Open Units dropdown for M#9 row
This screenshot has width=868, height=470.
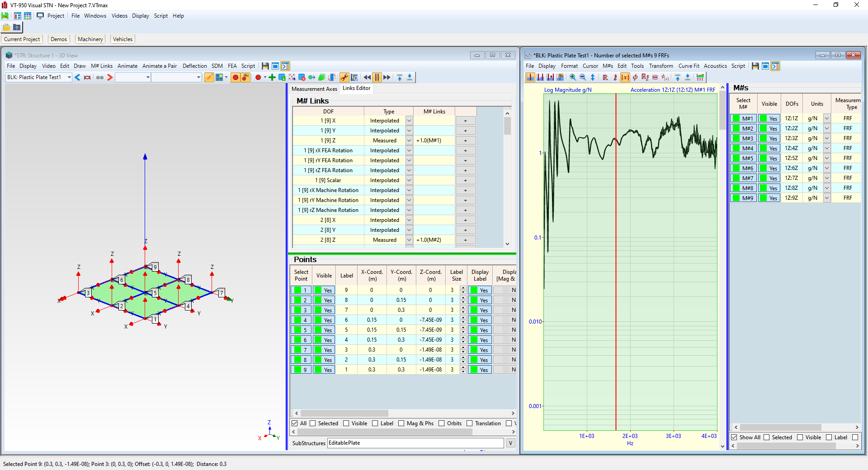(x=827, y=198)
